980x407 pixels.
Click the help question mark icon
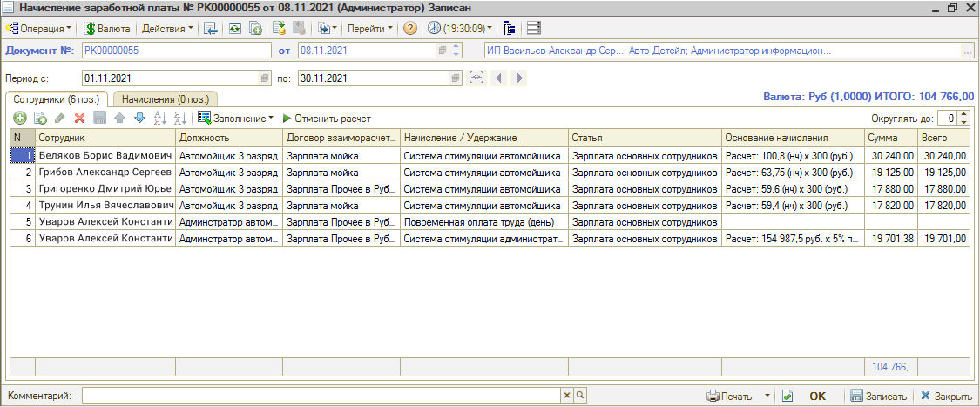coord(409,29)
